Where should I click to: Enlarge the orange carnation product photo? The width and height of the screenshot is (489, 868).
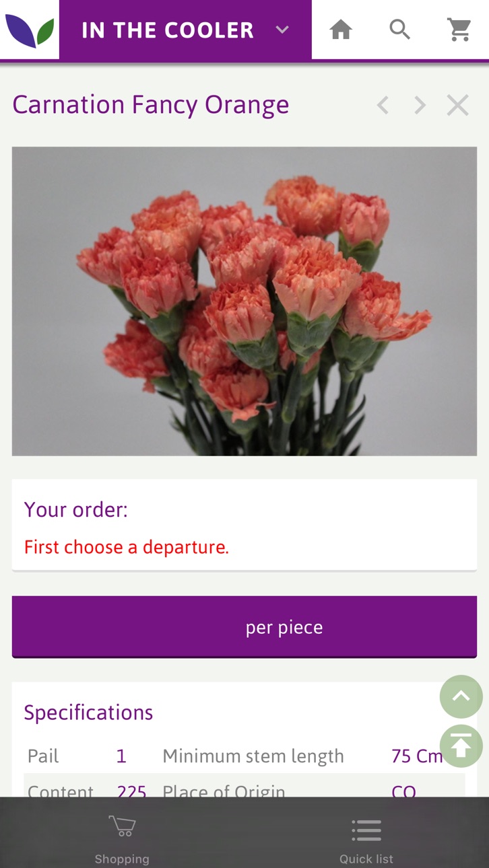(244, 301)
